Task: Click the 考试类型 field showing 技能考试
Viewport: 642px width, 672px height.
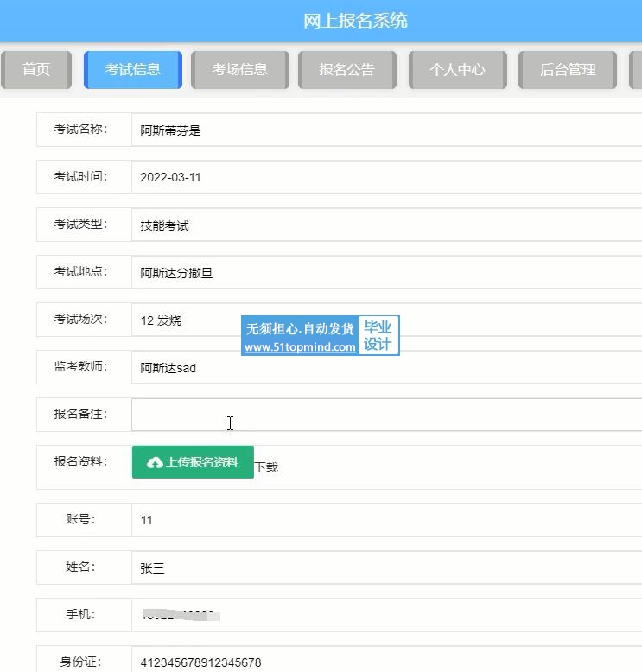Action: pos(386,225)
